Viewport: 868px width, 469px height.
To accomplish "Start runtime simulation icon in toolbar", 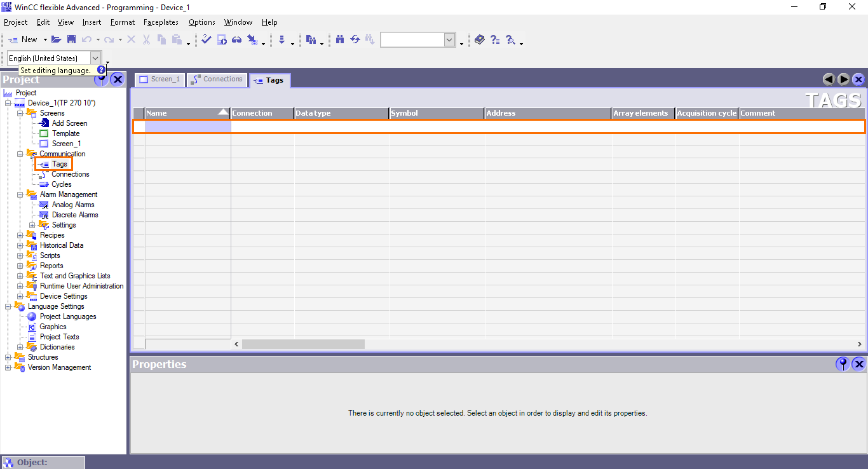I will click(222, 39).
